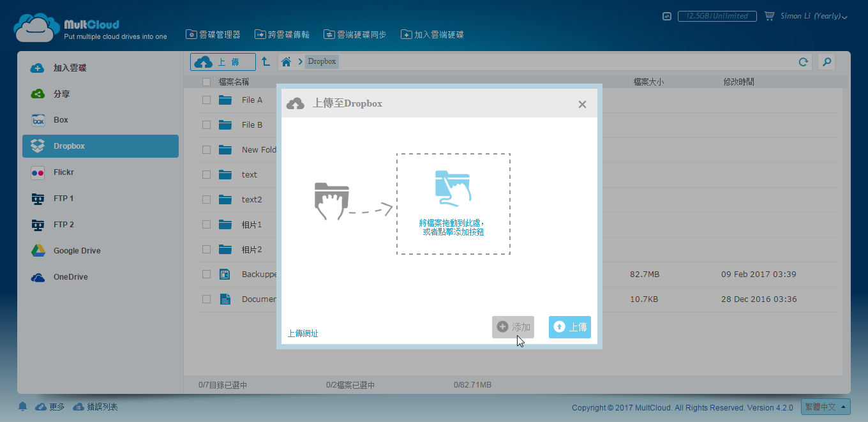Check the 相片1 row checkbox
868x422 pixels.
[206, 224]
